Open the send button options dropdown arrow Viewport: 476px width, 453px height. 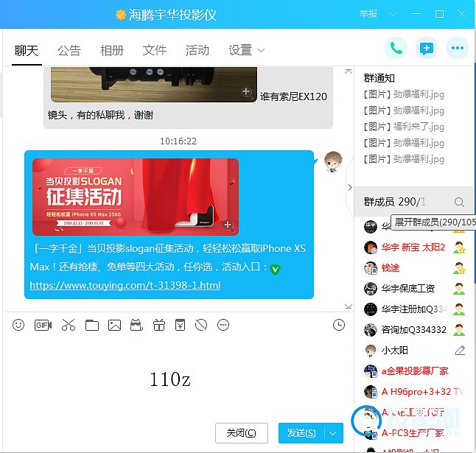[x=333, y=433]
